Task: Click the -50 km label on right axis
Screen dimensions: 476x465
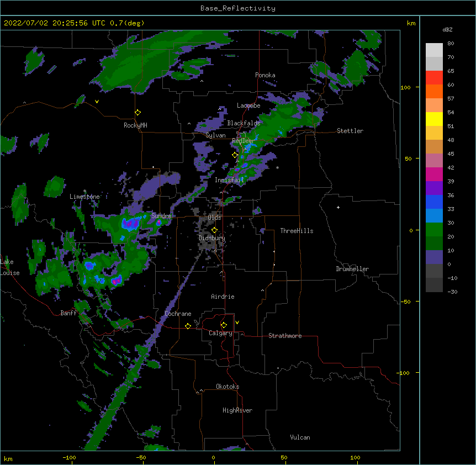Action: point(405,302)
